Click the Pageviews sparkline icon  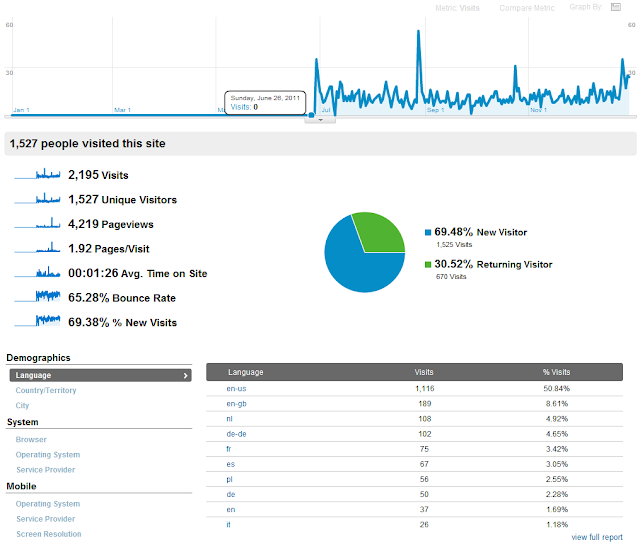(37, 223)
